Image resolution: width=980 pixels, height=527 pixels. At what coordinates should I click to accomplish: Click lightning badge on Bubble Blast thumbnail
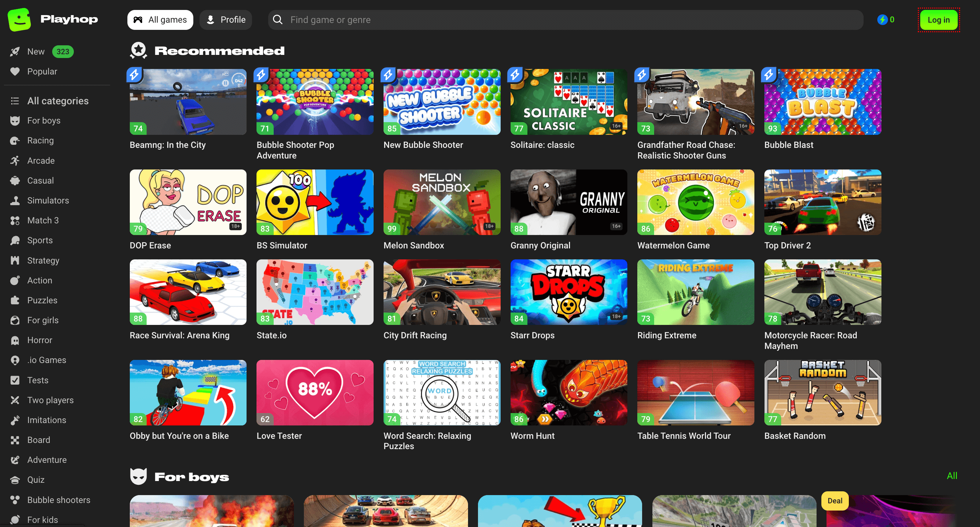(769, 75)
